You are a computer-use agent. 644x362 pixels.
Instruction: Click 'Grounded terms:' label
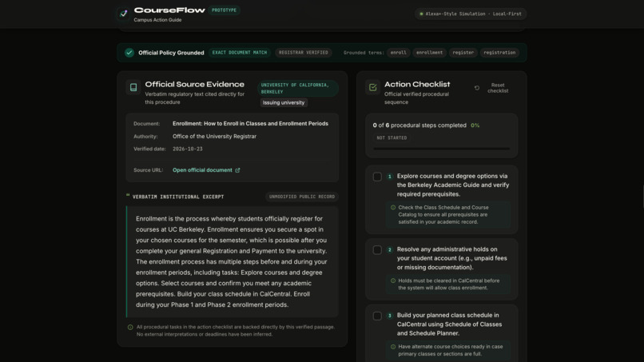click(364, 53)
